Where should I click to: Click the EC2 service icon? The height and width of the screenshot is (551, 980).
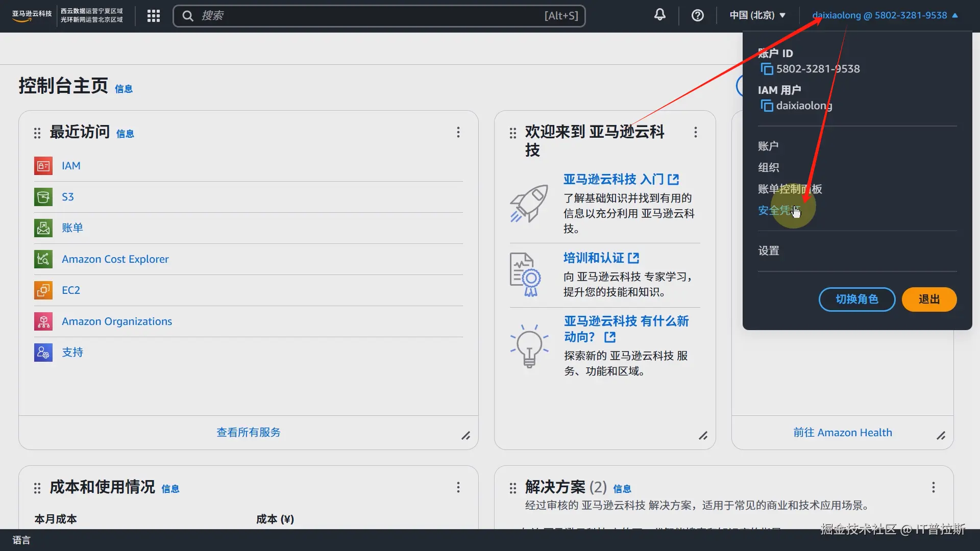click(x=43, y=290)
